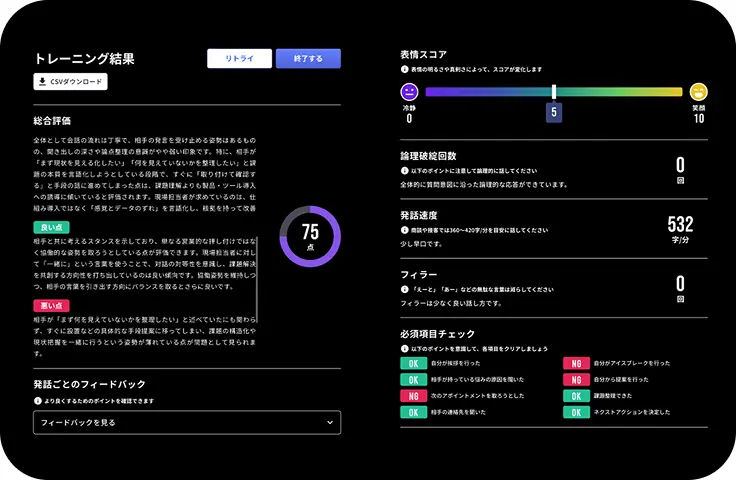Click OK badge for 自分が挨拶を行った
The height and width of the screenshot is (480, 736).
click(414, 363)
